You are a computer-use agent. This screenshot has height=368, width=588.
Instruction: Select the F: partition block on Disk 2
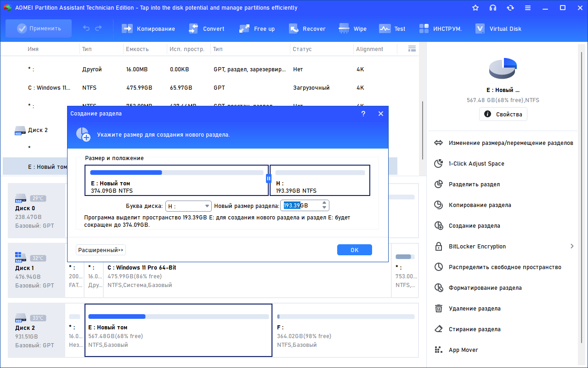pyautogui.click(x=345, y=330)
